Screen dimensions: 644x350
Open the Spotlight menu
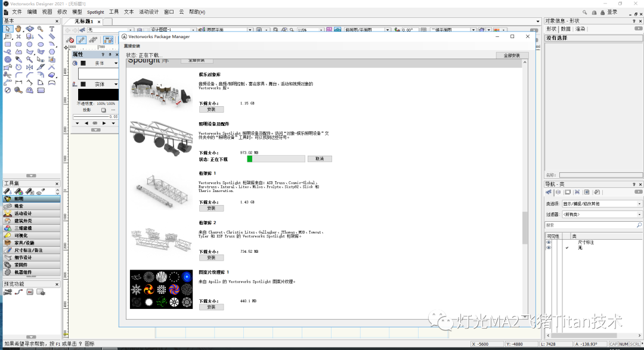[x=95, y=12]
